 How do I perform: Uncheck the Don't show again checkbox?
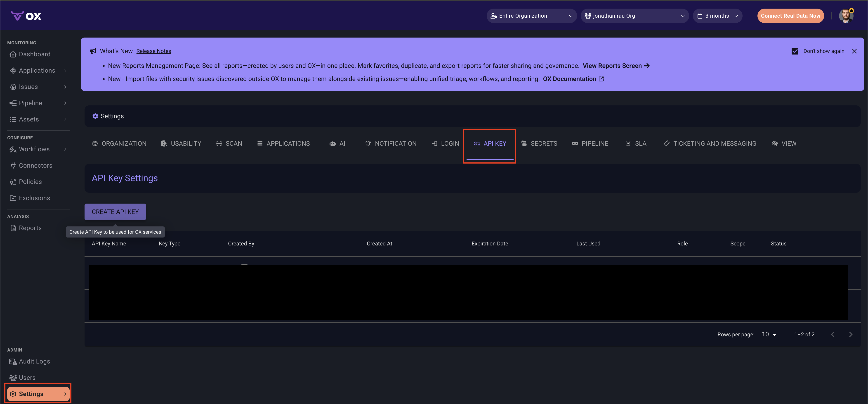coord(795,51)
